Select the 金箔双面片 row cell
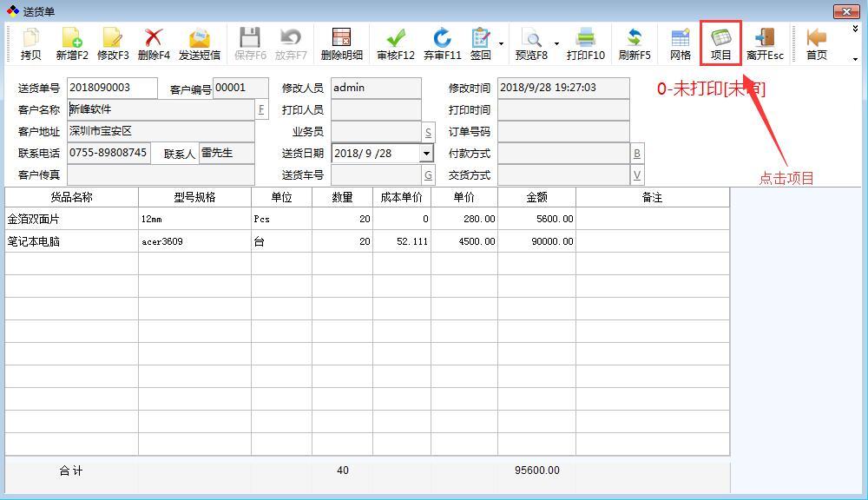The image size is (868, 500). pos(71,220)
